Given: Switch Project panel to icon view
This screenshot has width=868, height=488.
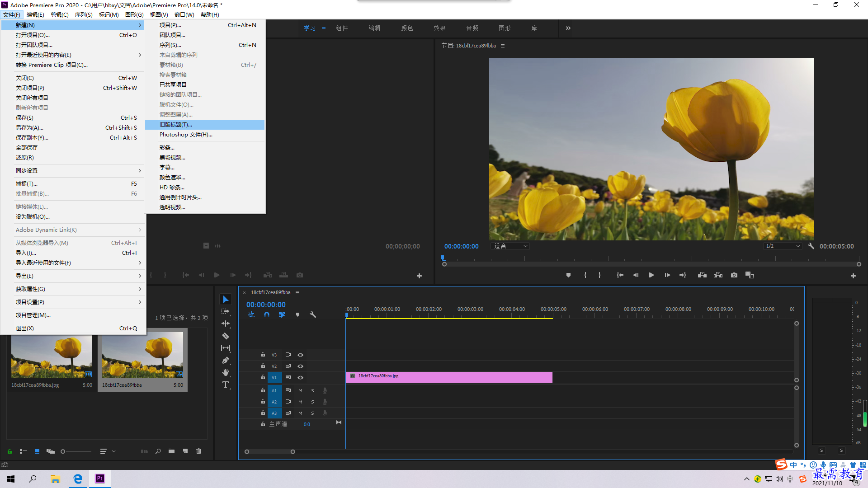Looking at the screenshot, I should (x=37, y=451).
